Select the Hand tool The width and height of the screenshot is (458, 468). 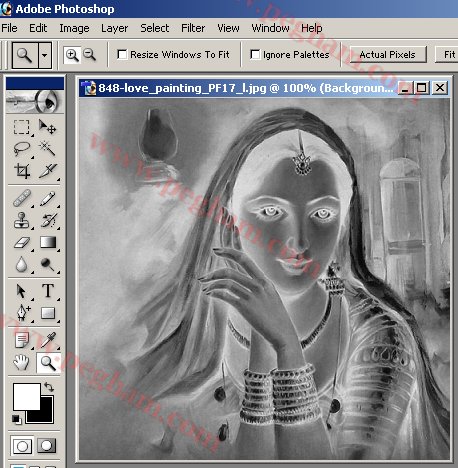tap(21, 362)
